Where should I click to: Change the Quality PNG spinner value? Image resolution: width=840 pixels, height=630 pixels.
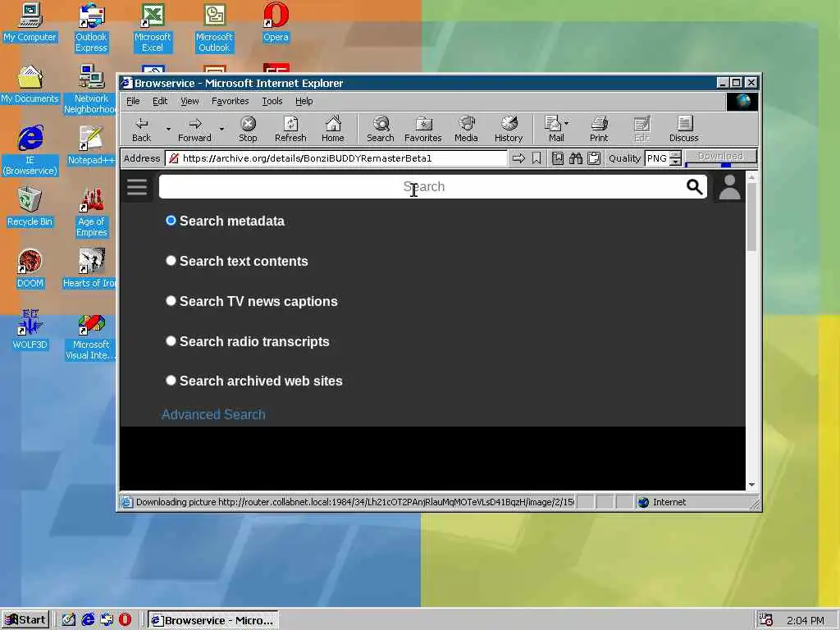676,158
